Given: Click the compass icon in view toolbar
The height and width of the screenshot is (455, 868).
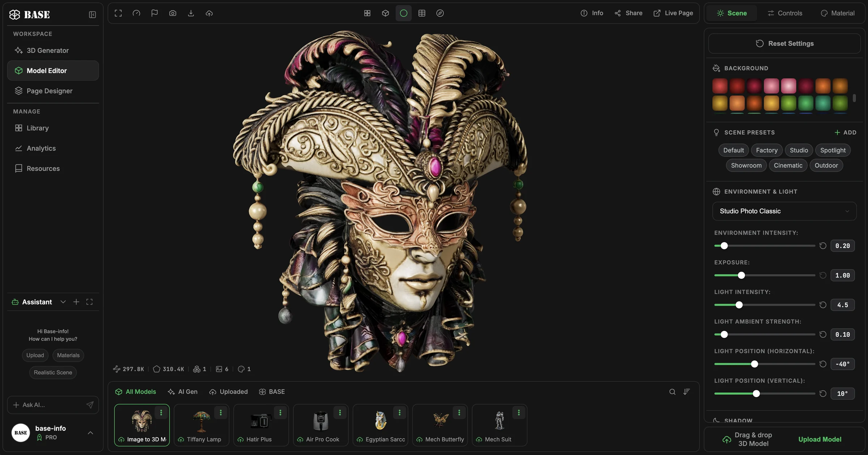Looking at the screenshot, I should [440, 13].
